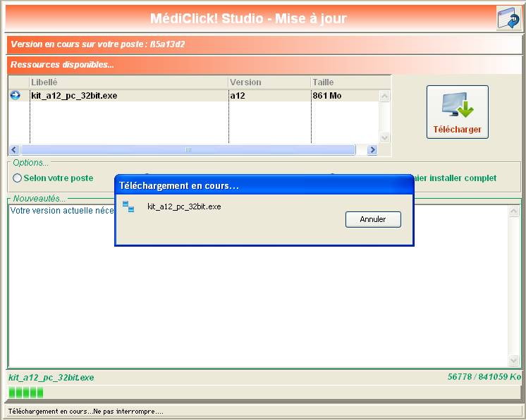The height and width of the screenshot is (420, 526).
Task: Click the 'Téléchargement en cours…' dialog title bar
Action: point(264,185)
